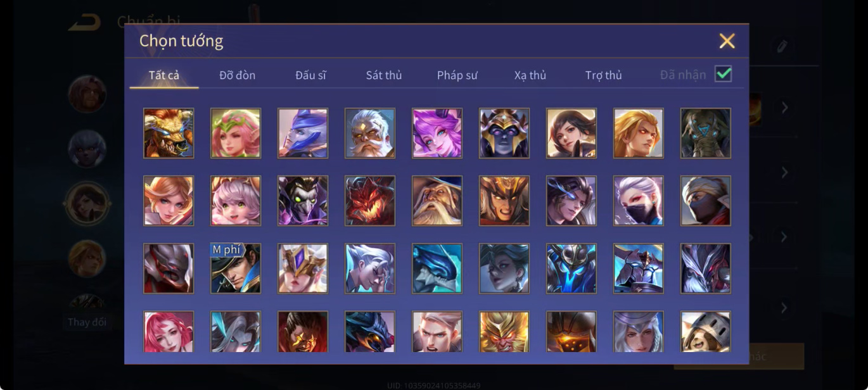Screen dimensions: 868x390
Task: Choose the hooded masked assassin portrait
Action: [x=706, y=201]
